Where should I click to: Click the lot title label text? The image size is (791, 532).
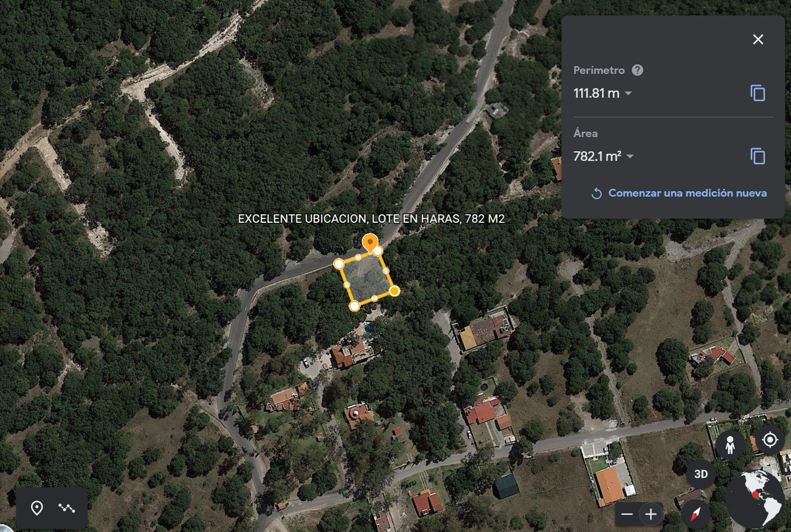(371, 219)
